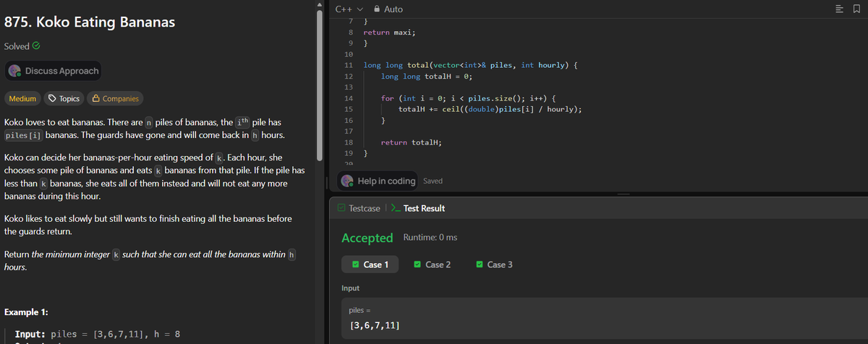
Task: Click the Case 1 green check icon
Action: click(355, 265)
